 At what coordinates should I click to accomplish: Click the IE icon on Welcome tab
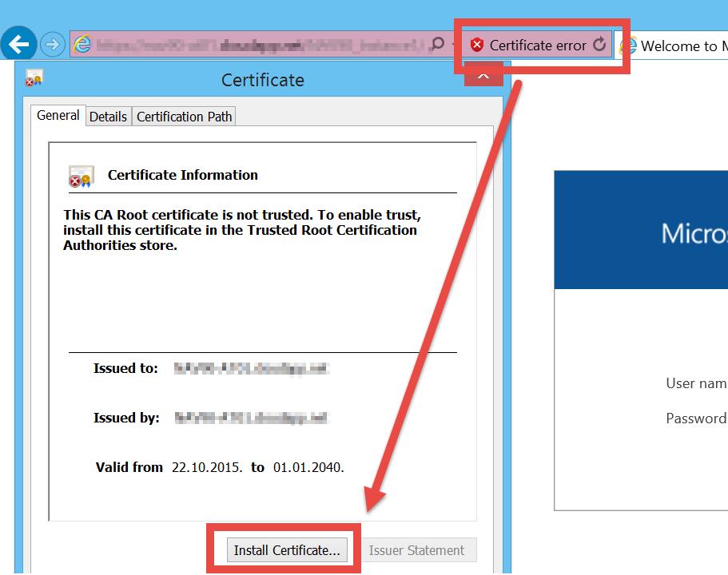tap(629, 46)
